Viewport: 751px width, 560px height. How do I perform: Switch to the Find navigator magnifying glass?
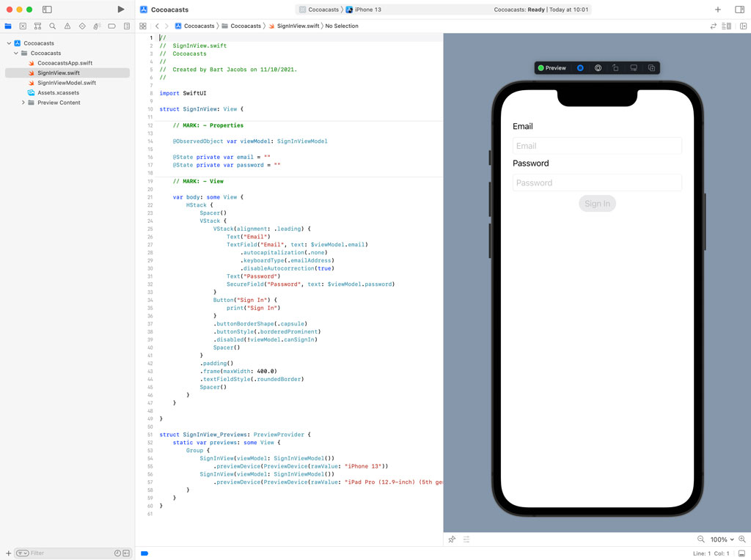51,26
